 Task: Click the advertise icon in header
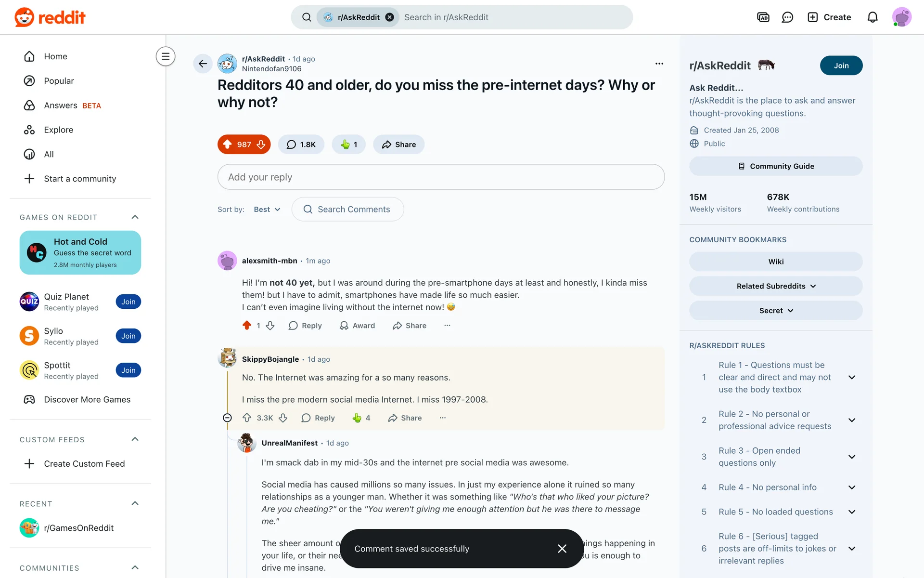click(763, 17)
